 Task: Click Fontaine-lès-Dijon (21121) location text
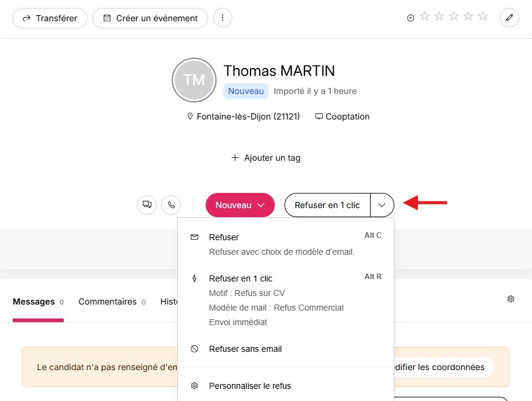pos(248,116)
